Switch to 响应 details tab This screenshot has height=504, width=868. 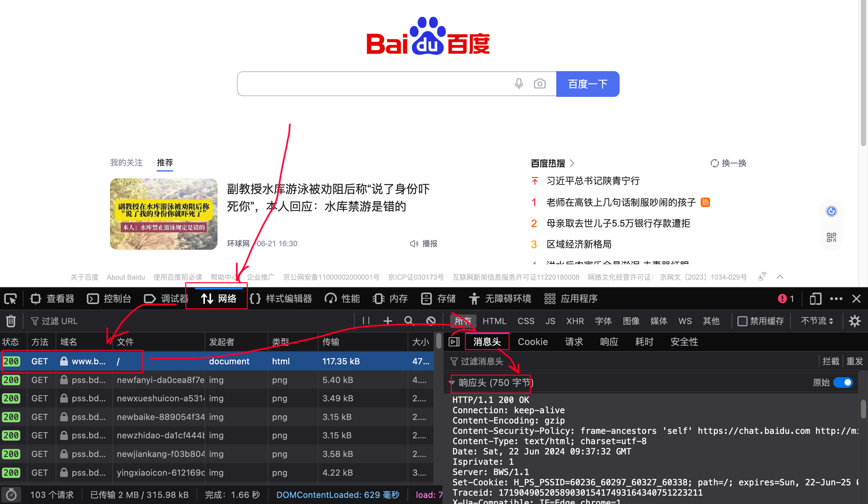pyautogui.click(x=609, y=341)
